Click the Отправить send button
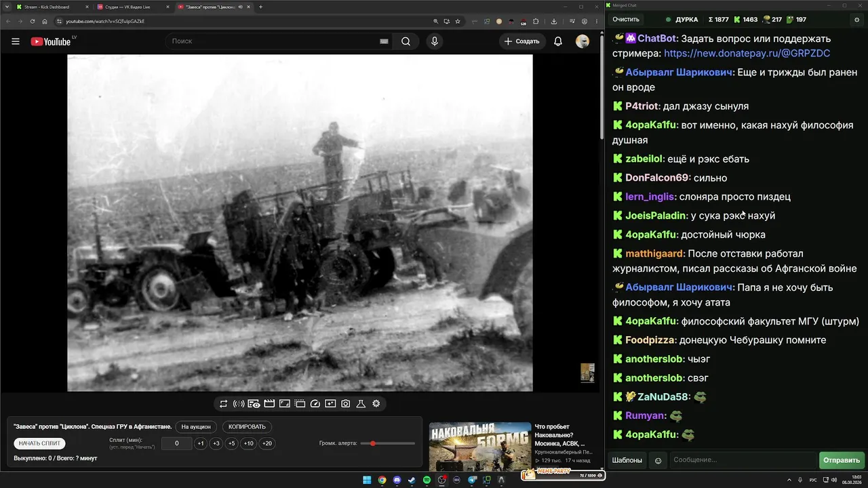Viewport: 868px width, 488px height. pos(842,460)
